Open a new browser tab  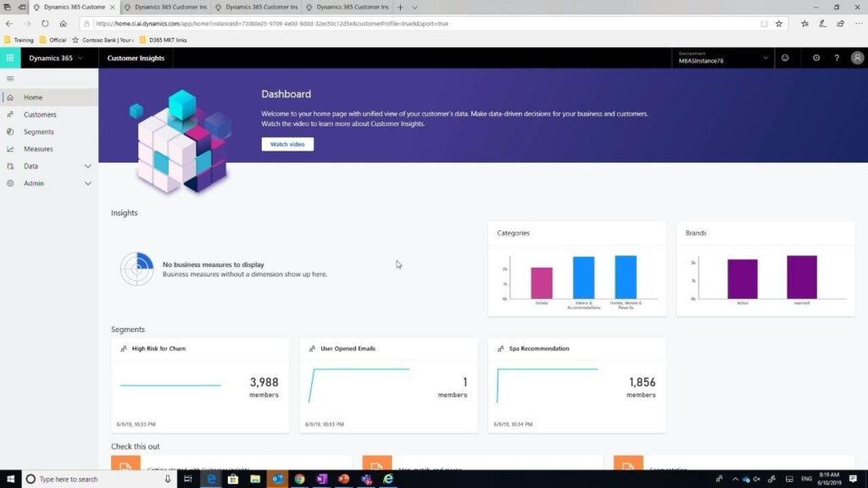[400, 7]
